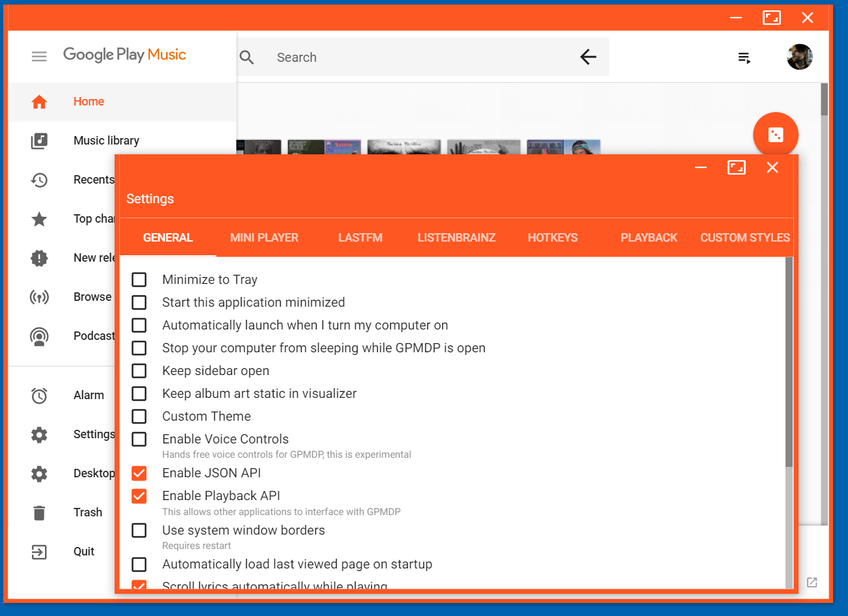The image size is (848, 616).
Task: Open the playback queue icon
Action: [744, 57]
